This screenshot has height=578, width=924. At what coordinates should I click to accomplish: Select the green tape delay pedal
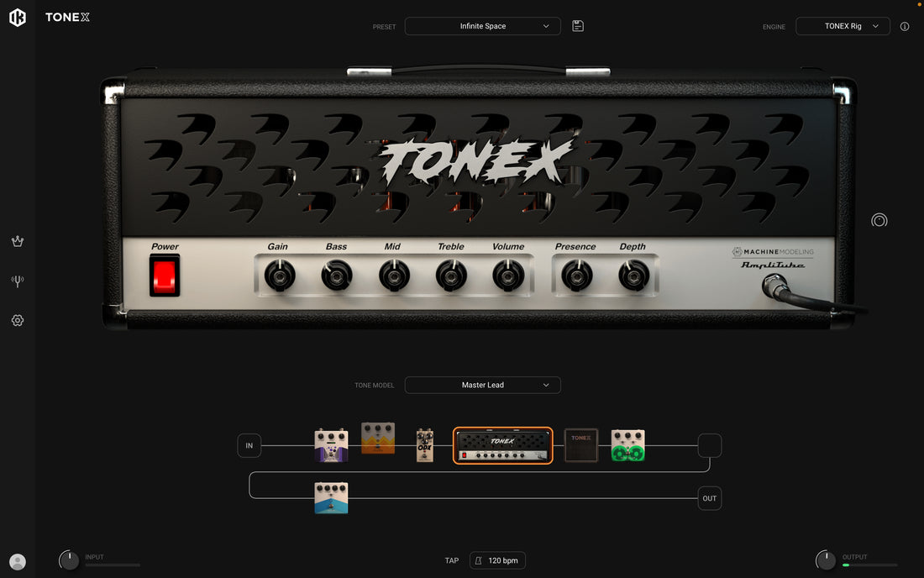point(628,445)
